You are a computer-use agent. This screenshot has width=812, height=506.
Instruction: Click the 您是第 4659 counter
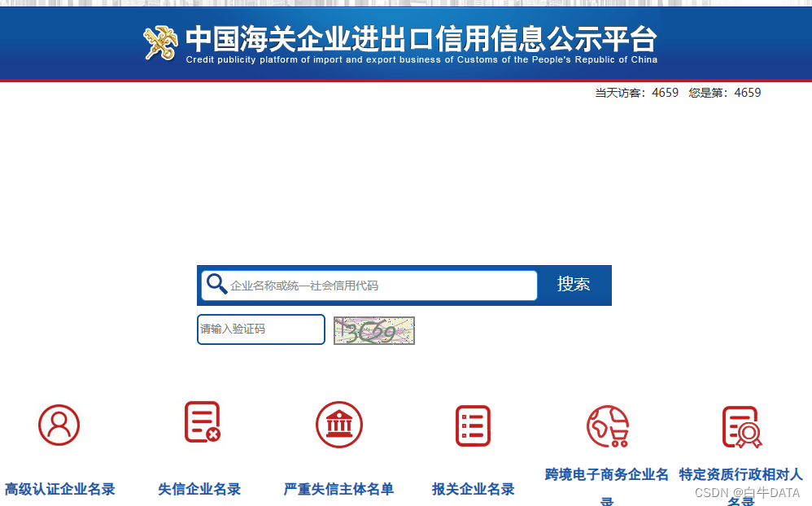724,93
